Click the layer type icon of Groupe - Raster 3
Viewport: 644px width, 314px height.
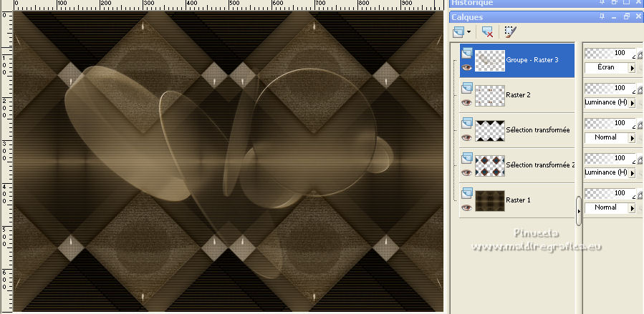(466, 53)
